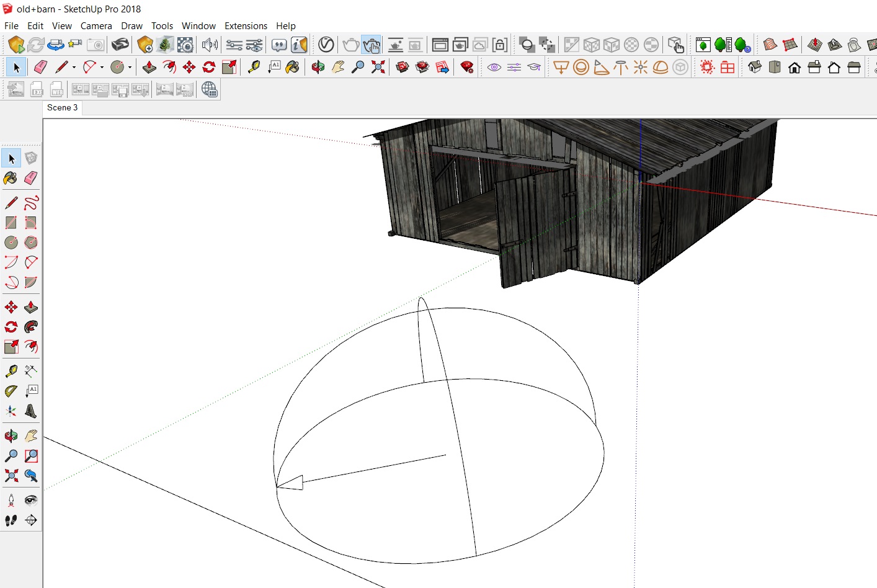Select the Polygon tool in left toolbar

31,243
